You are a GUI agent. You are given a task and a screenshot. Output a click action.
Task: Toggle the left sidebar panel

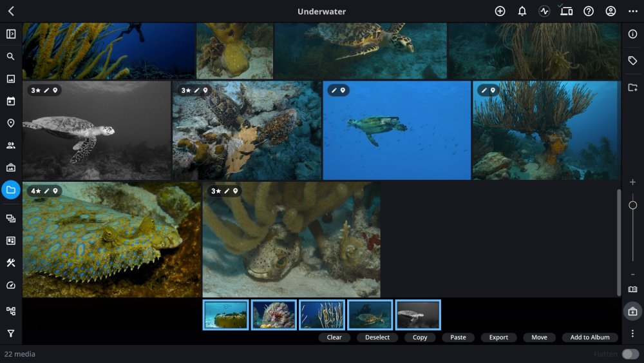point(11,34)
